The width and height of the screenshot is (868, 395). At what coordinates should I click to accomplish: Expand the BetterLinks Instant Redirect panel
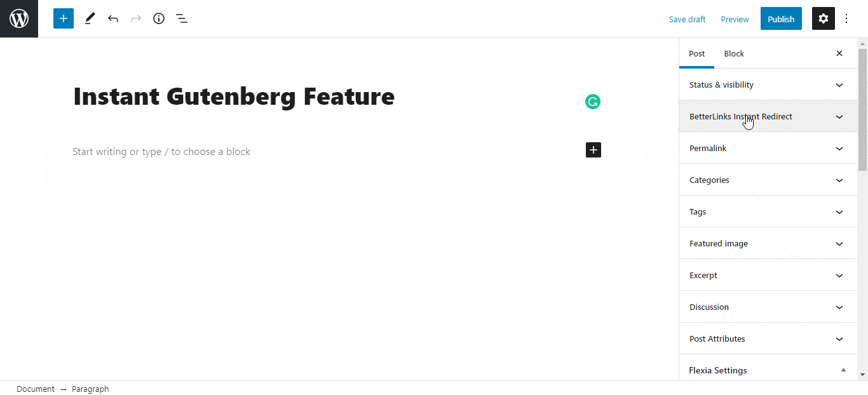[768, 116]
